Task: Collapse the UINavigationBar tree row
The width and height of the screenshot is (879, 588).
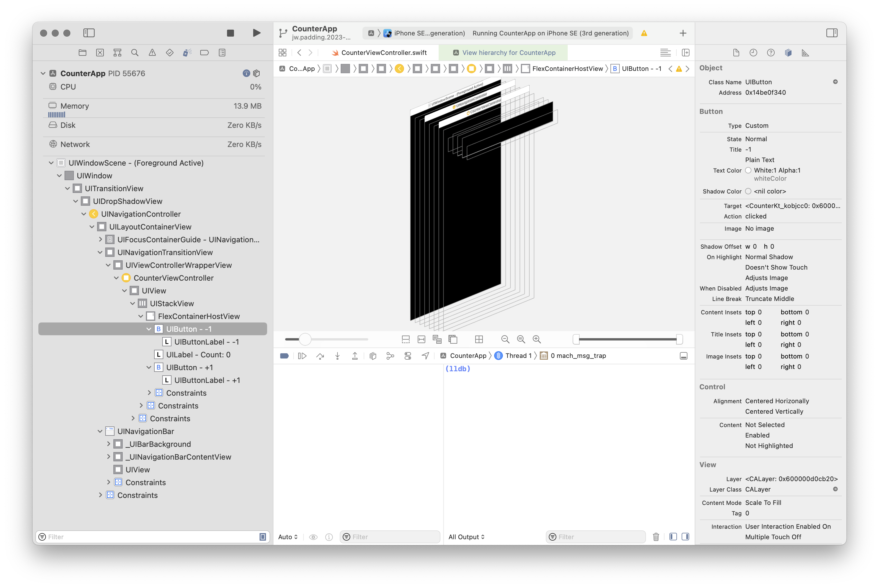Action: (100, 431)
